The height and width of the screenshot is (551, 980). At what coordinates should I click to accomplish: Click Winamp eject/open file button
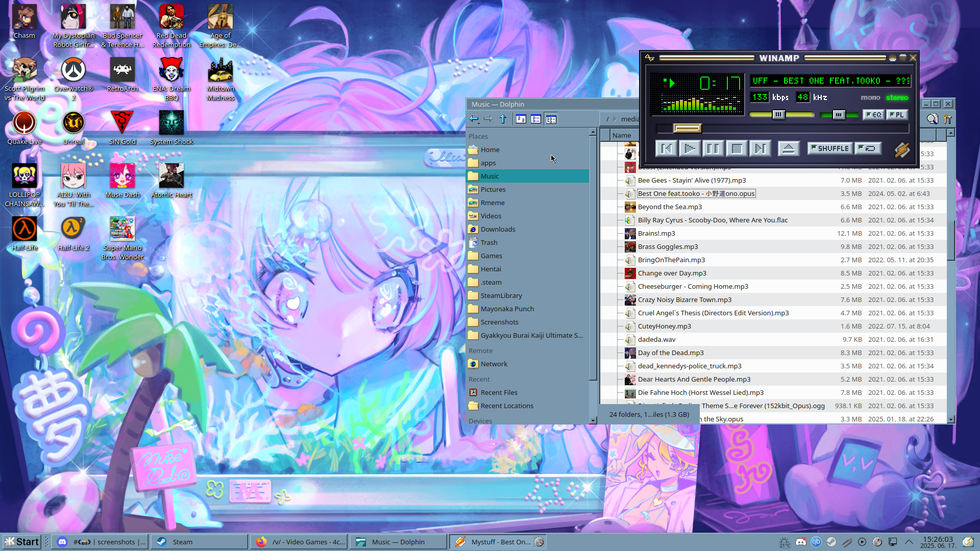point(789,148)
